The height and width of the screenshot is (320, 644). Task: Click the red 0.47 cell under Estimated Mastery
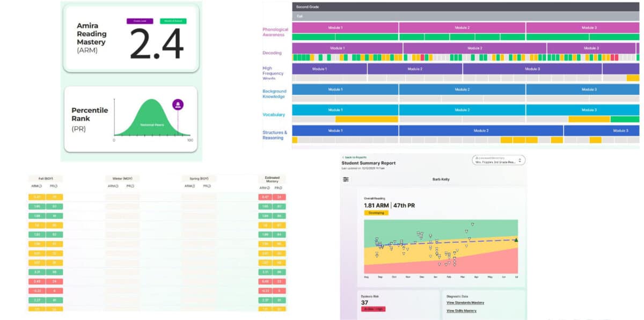click(x=266, y=197)
